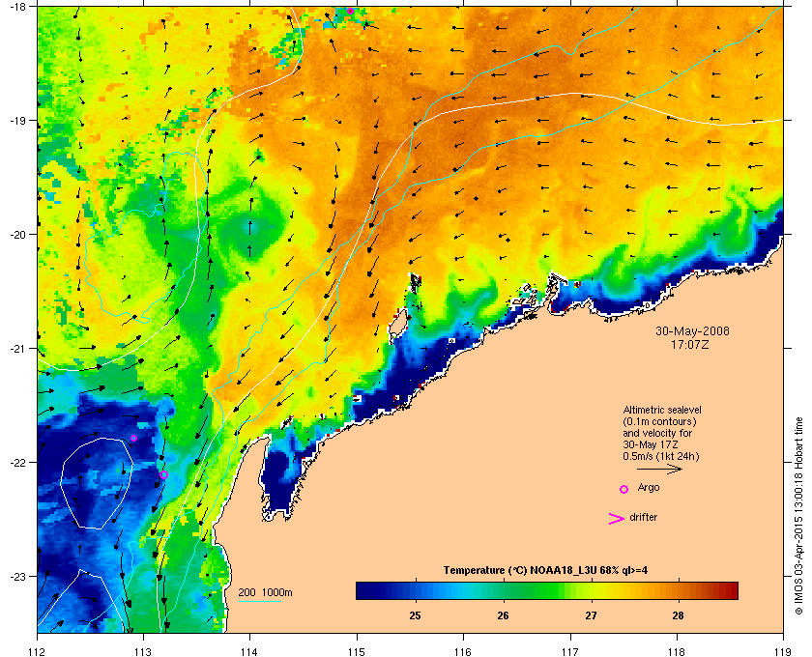
Task: Click the latitude axis label -18
Action: pos(17,7)
